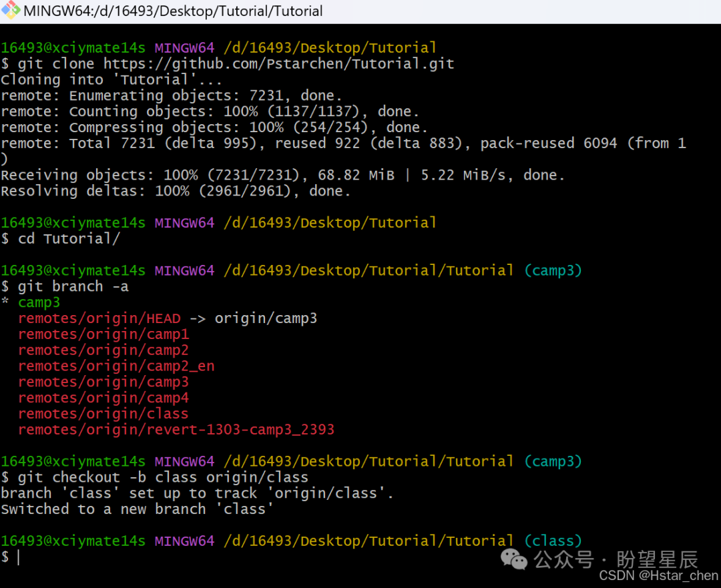Click the window title MINGW64:/d/16493/Desktop/Tutorial/Tutorial
Viewport: 721px width, 588px height.
(173, 11)
